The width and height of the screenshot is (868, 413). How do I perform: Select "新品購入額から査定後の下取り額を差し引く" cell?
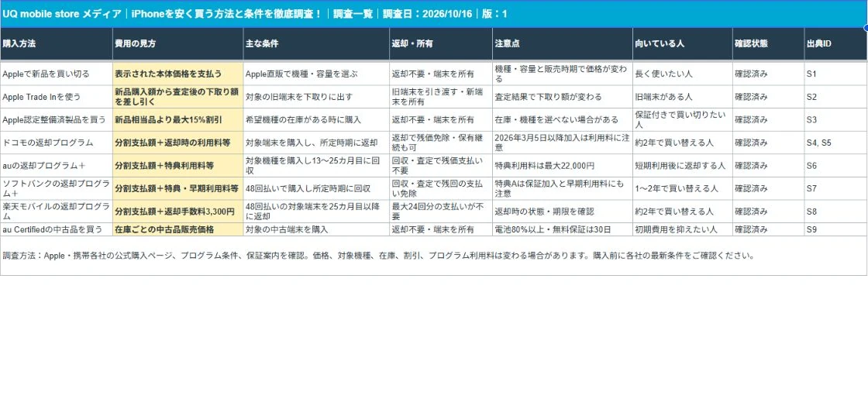pyautogui.click(x=177, y=97)
